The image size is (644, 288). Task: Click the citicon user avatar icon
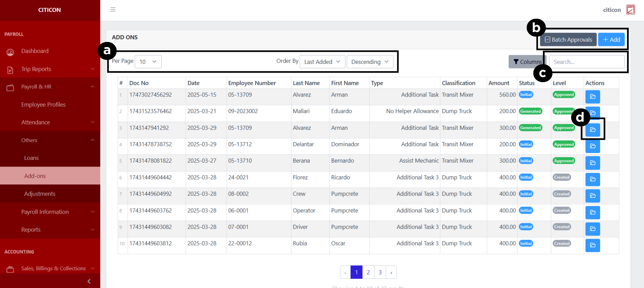pos(630,10)
